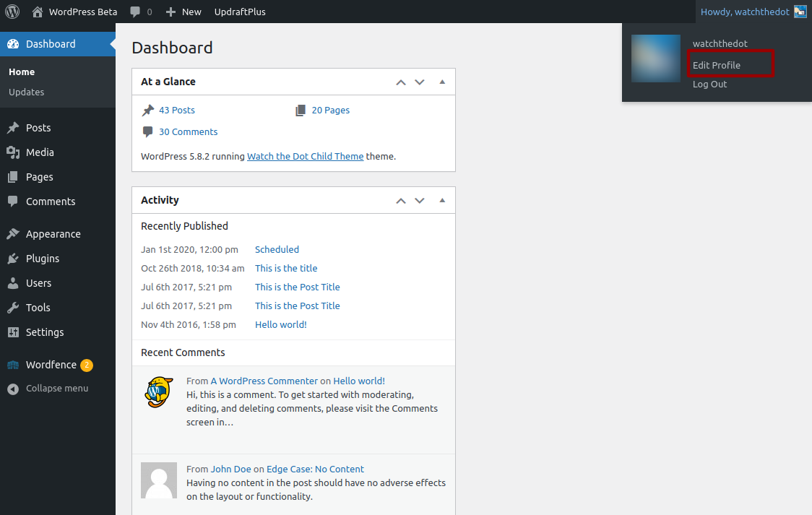
Task: Collapse the admin sidebar menu
Action: 48,389
